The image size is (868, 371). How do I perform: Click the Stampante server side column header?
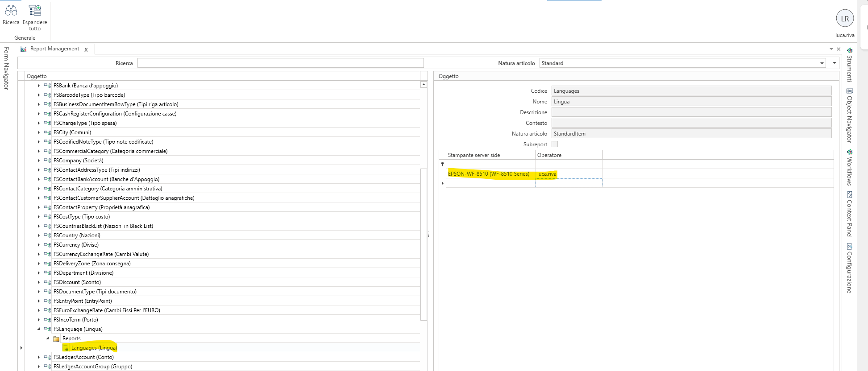490,155
